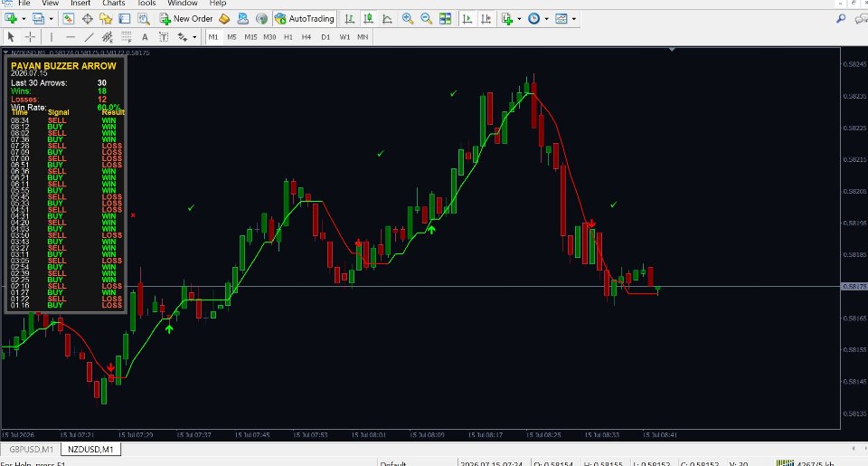Open the search magnifier icon
The image size is (868, 466).
coord(841,19)
